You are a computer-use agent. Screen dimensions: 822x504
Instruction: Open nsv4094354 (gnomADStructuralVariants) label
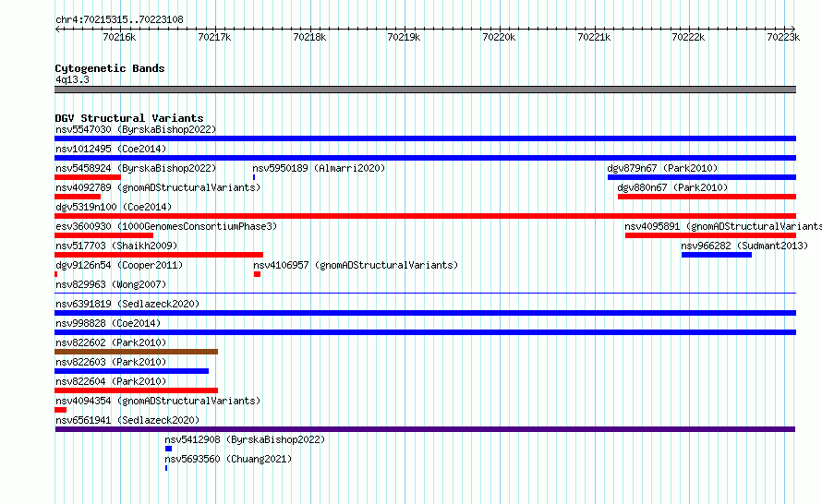[x=158, y=401]
